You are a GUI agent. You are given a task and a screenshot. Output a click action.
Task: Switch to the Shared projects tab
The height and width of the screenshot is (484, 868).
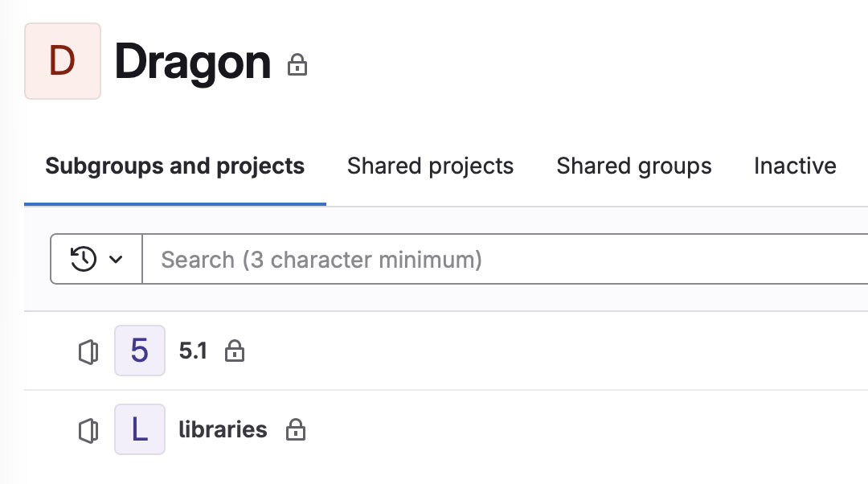click(430, 166)
